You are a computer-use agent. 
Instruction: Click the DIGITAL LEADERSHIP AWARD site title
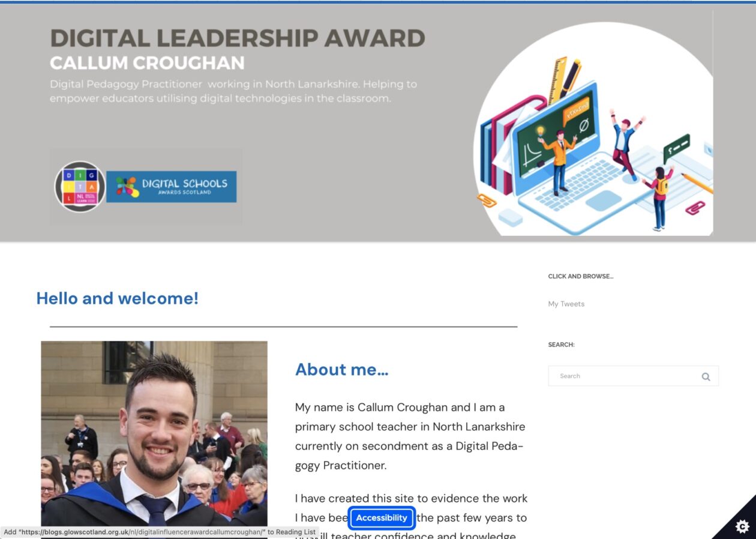click(x=236, y=37)
